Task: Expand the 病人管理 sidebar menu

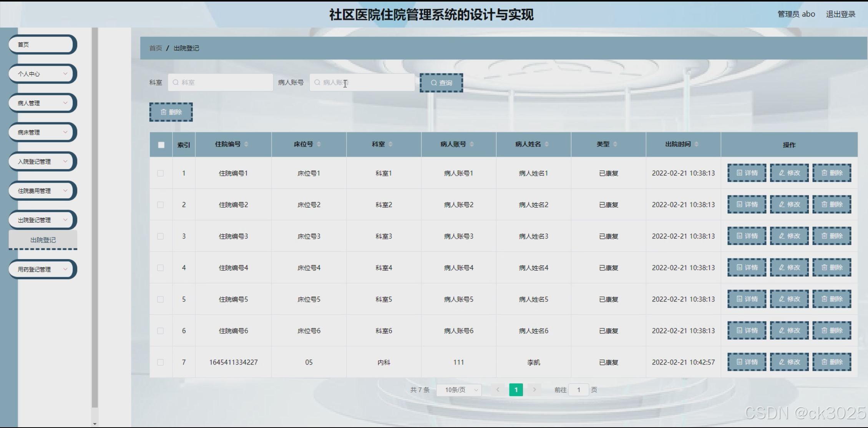Action: click(x=42, y=103)
